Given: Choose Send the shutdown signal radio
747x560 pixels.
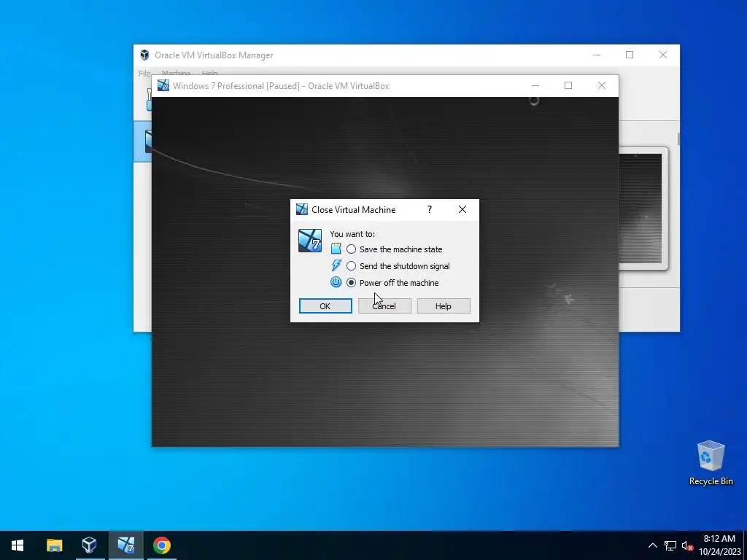Looking at the screenshot, I should pyautogui.click(x=351, y=265).
